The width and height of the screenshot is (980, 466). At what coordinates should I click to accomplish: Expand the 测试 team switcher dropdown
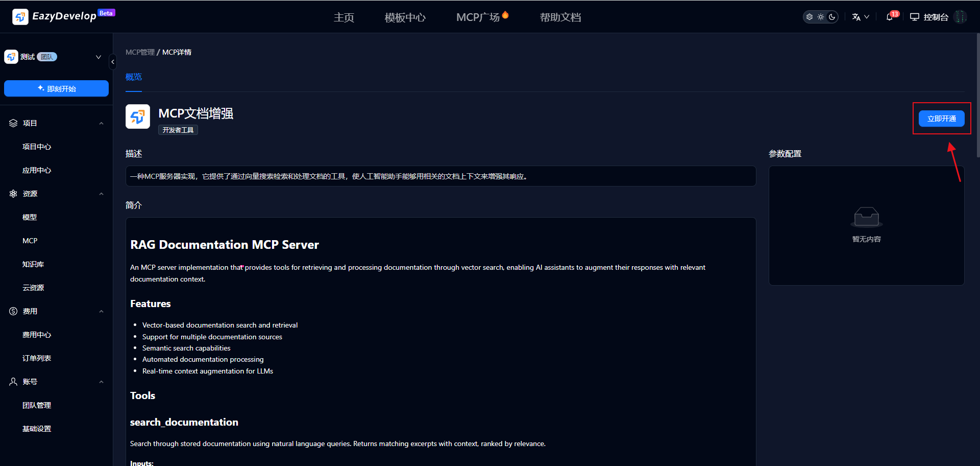pyautogui.click(x=99, y=57)
